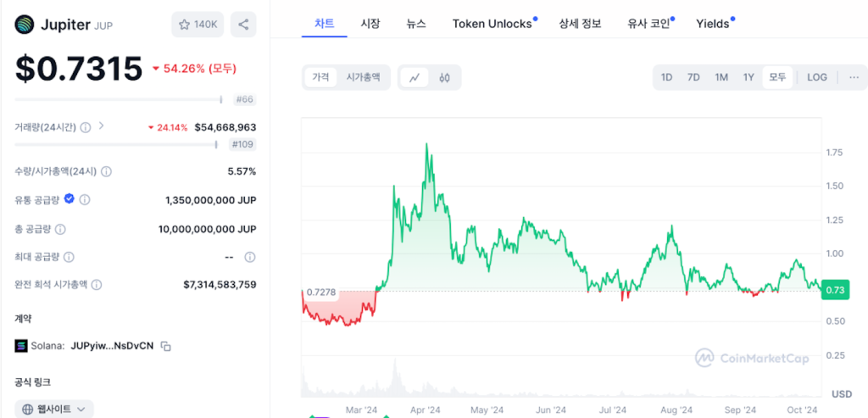The height and width of the screenshot is (418, 868).
Task: Set chart range to 7D
Action: (693, 77)
